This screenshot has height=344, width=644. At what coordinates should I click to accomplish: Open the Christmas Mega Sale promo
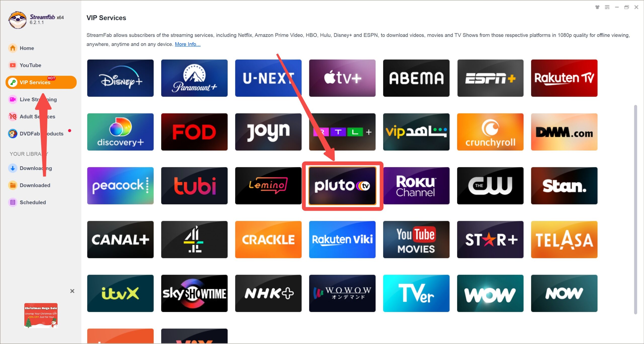point(41,315)
